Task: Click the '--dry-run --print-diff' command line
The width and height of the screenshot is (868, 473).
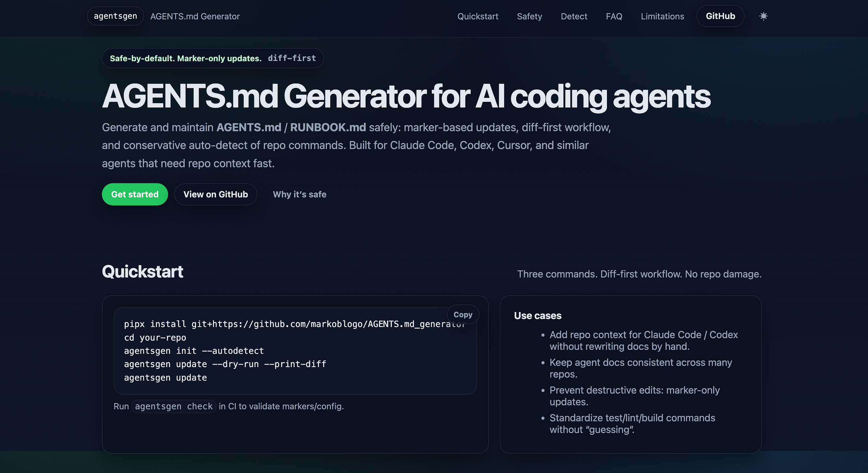Action: click(225, 364)
